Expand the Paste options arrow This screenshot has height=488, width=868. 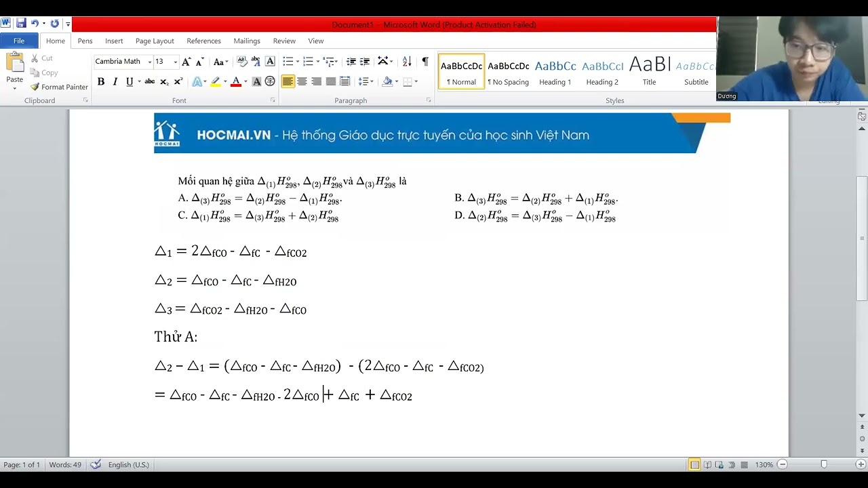click(x=15, y=88)
